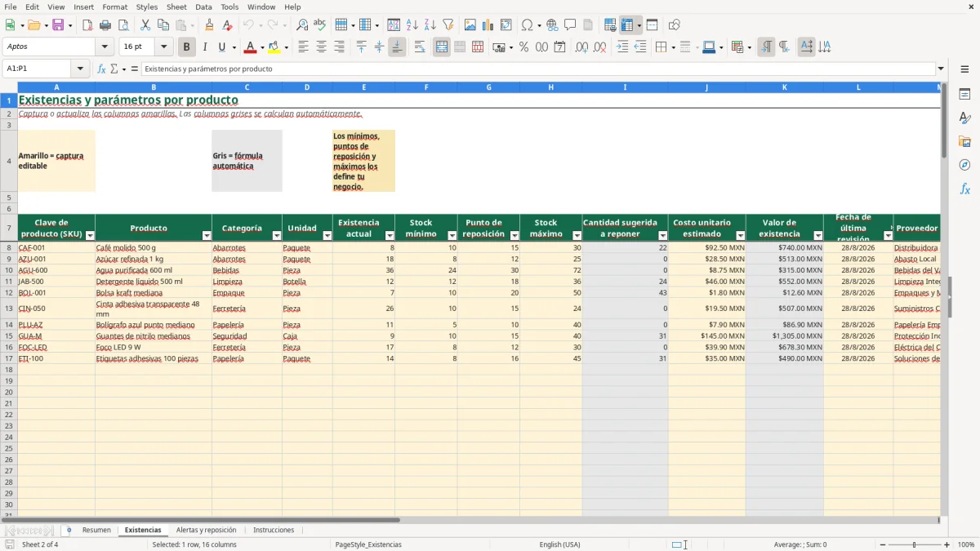Image resolution: width=980 pixels, height=551 pixels.
Task: Open the font size dropdown
Action: coord(163,47)
